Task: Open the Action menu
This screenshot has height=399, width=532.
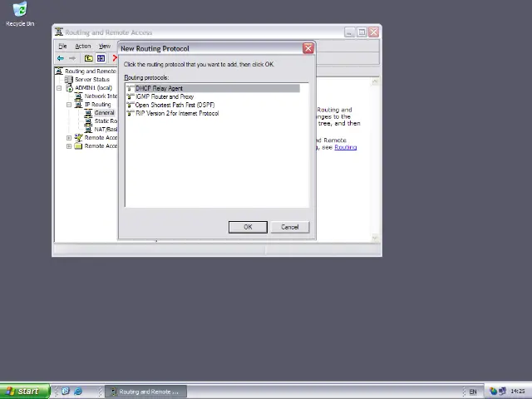Action: [x=82, y=47]
